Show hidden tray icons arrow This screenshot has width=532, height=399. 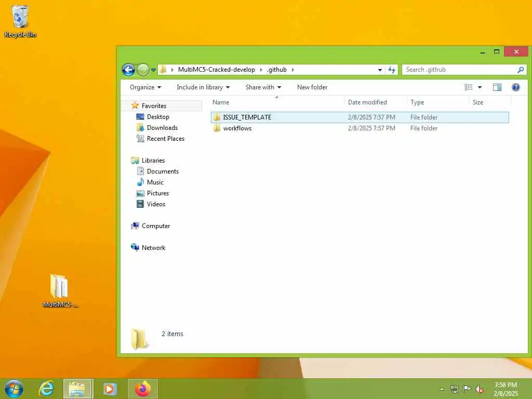point(442,390)
